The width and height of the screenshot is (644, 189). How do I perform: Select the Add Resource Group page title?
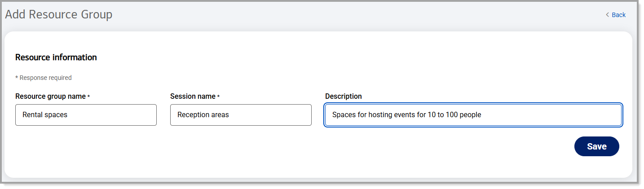click(x=59, y=15)
